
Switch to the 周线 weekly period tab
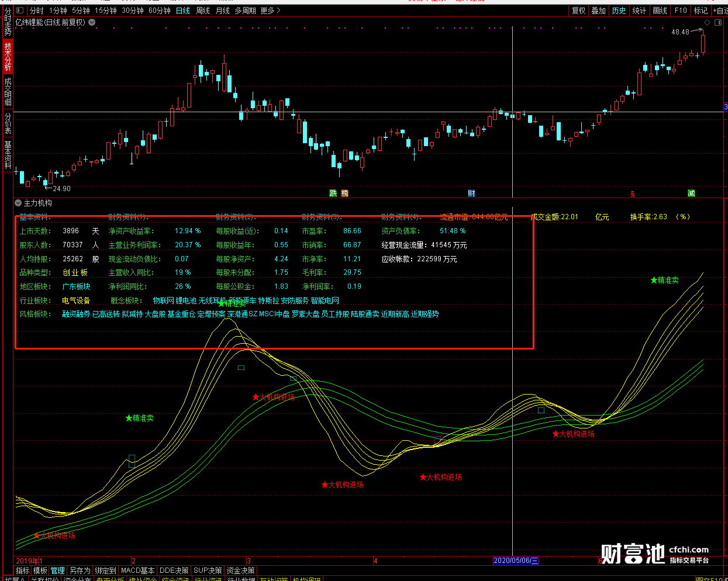click(202, 11)
